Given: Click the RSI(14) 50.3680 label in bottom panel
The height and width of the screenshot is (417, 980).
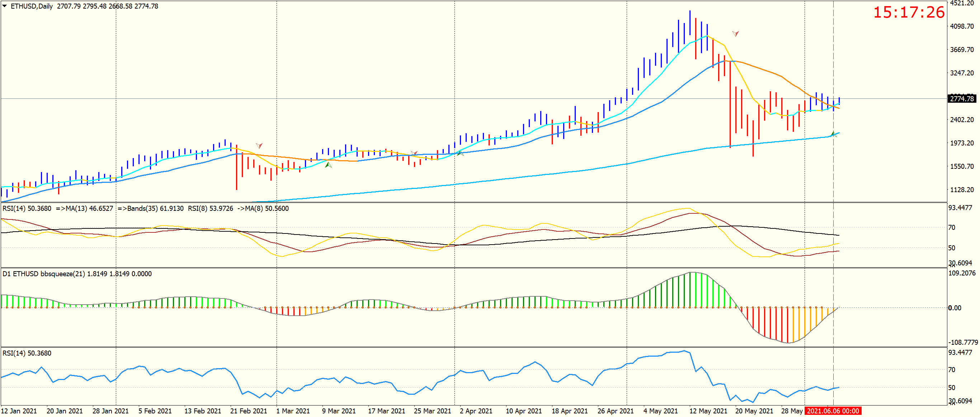Looking at the screenshot, I should [x=27, y=353].
